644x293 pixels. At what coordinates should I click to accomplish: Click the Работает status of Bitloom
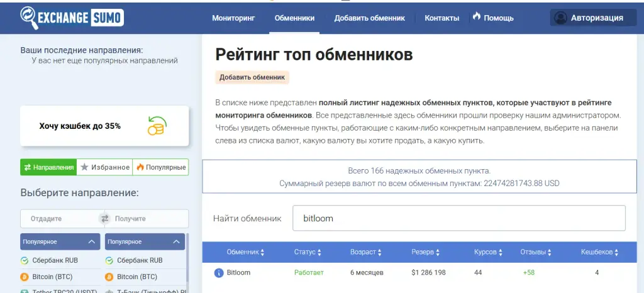tap(309, 272)
